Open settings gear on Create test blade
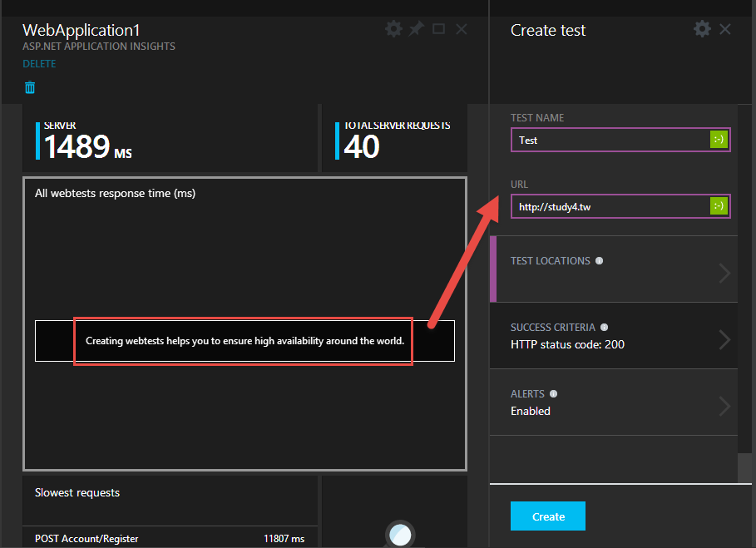756x548 pixels. click(702, 29)
